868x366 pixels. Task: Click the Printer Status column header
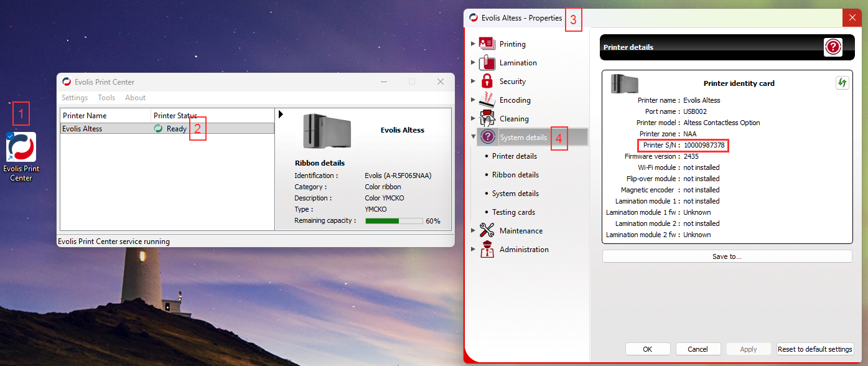pyautogui.click(x=212, y=116)
